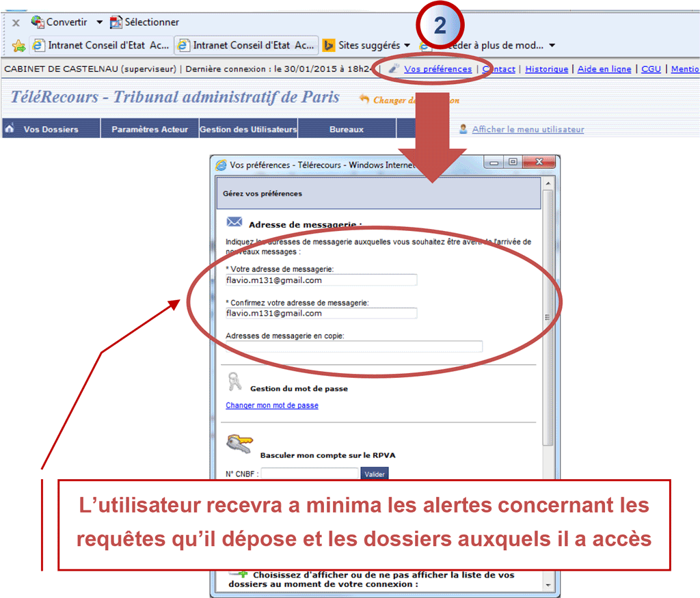Close the toolbar with the X icon

click(x=16, y=23)
